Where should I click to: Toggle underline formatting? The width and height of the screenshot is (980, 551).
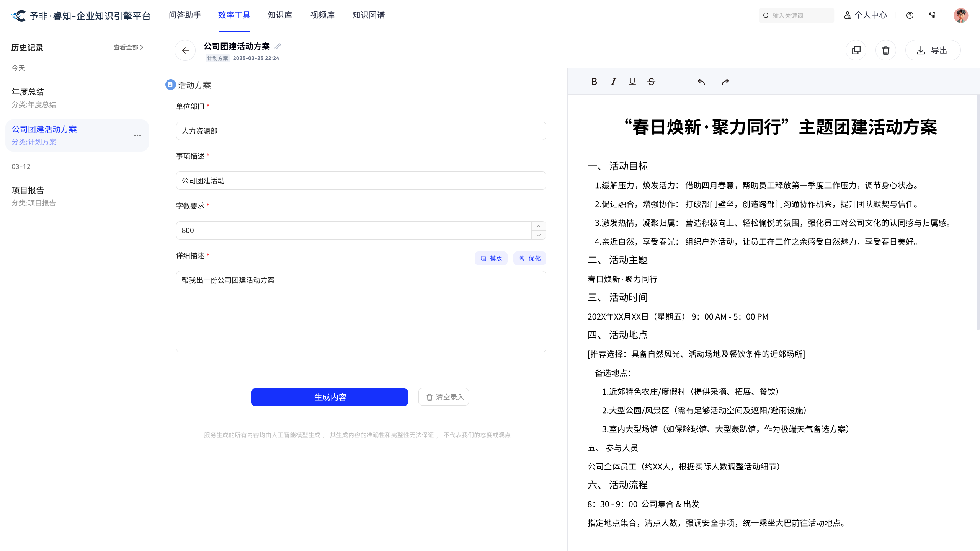(632, 82)
